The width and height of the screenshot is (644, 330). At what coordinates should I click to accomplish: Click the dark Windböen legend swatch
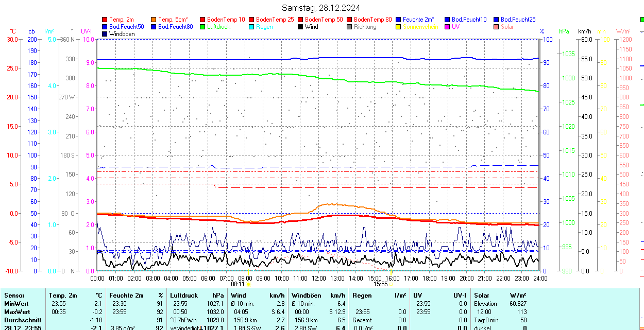[x=105, y=34]
